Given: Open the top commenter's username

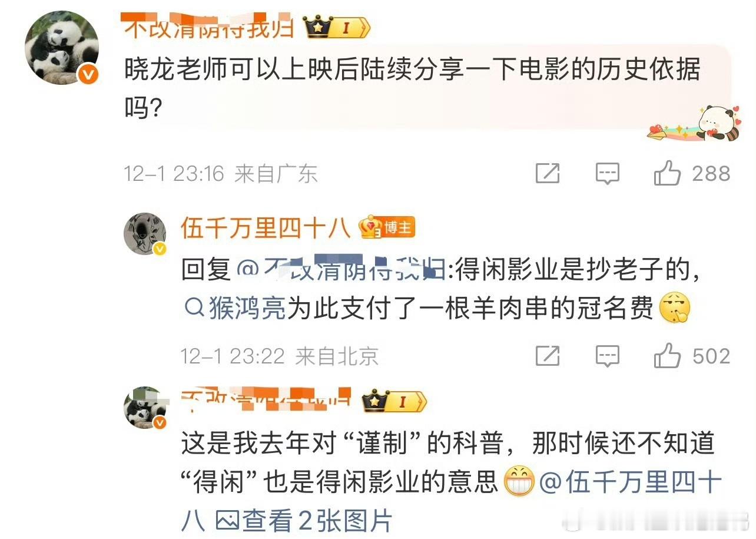Looking at the screenshot, I should [x=210, y=27].
